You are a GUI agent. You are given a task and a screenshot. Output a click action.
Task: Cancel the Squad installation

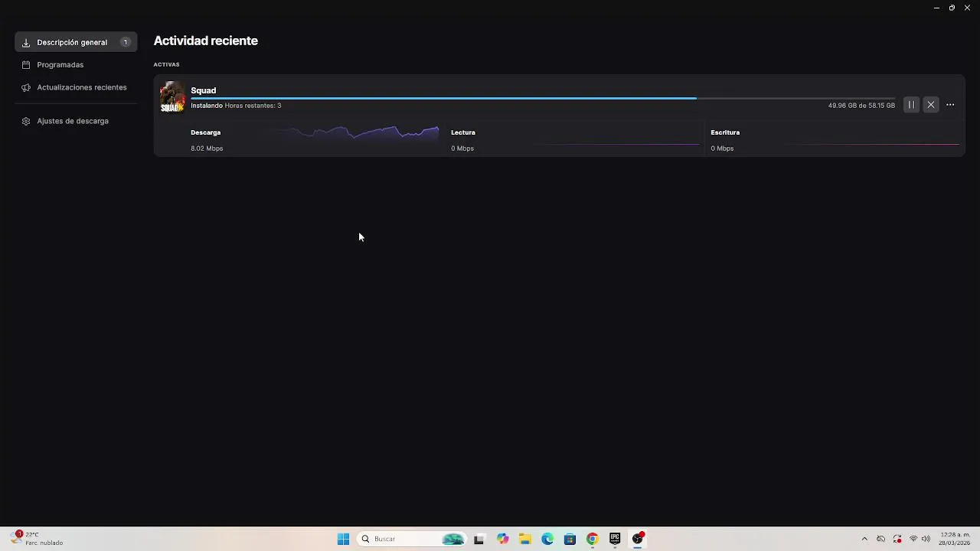tap(931, 105)
